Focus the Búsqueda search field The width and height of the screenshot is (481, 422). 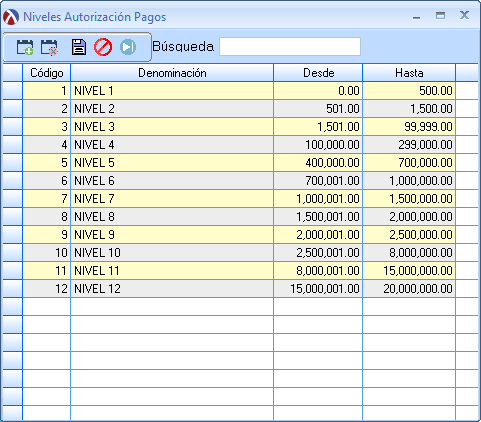tap(290, 47)
